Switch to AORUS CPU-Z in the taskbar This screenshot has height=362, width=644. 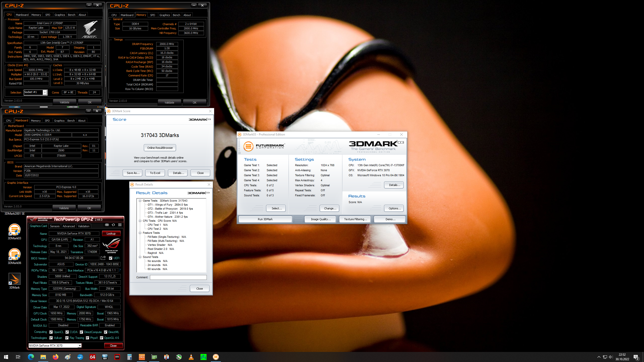[142, 357]
